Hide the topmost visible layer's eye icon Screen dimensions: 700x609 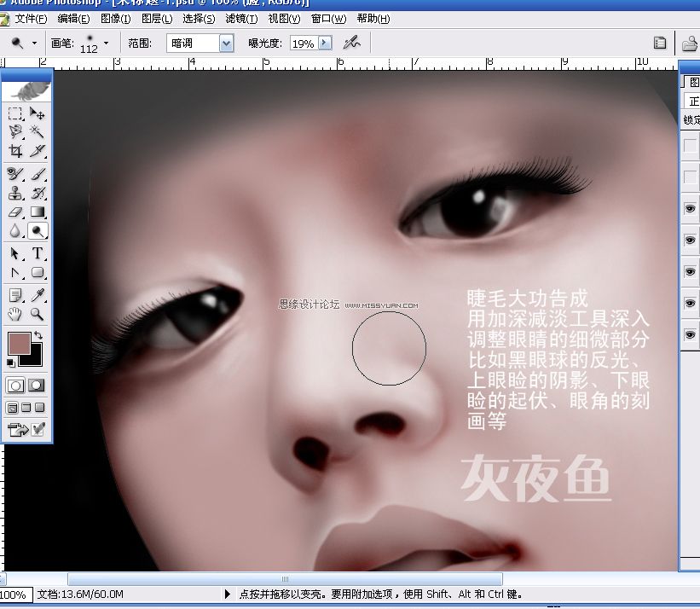[690, 208]
